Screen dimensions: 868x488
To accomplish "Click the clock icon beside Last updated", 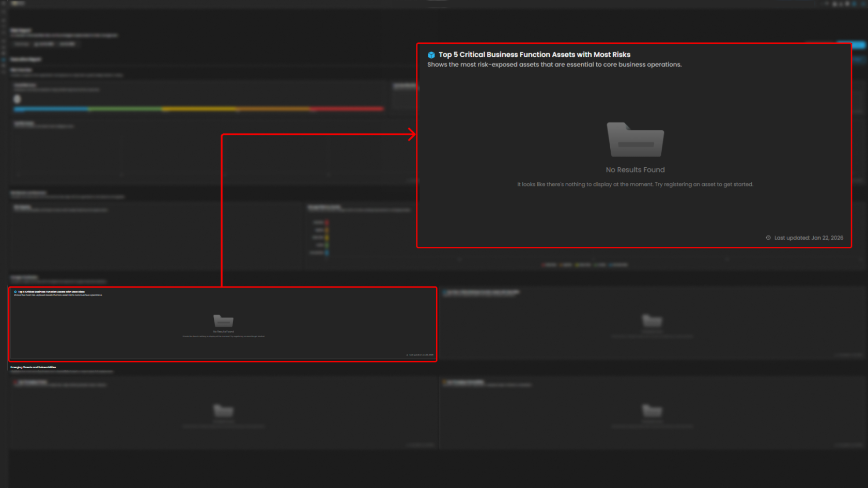I will 768,238.
